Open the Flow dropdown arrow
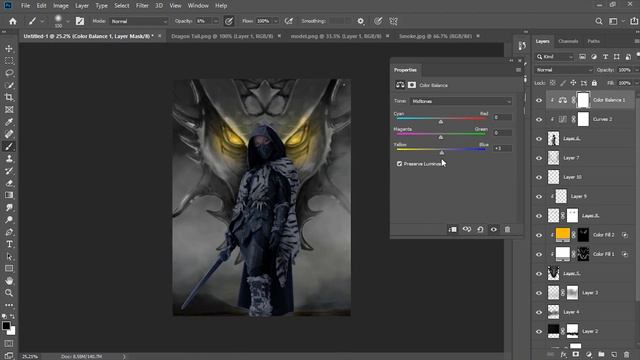The image size is (640, 360). [276, 21]
